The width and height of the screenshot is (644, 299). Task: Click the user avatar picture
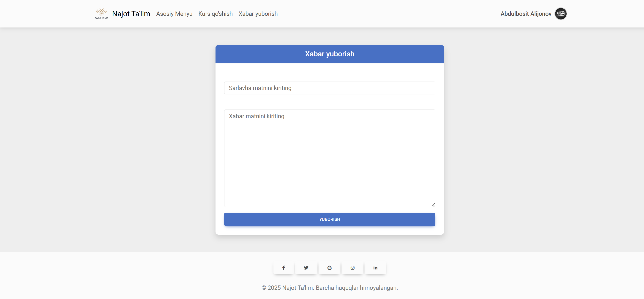560,14
